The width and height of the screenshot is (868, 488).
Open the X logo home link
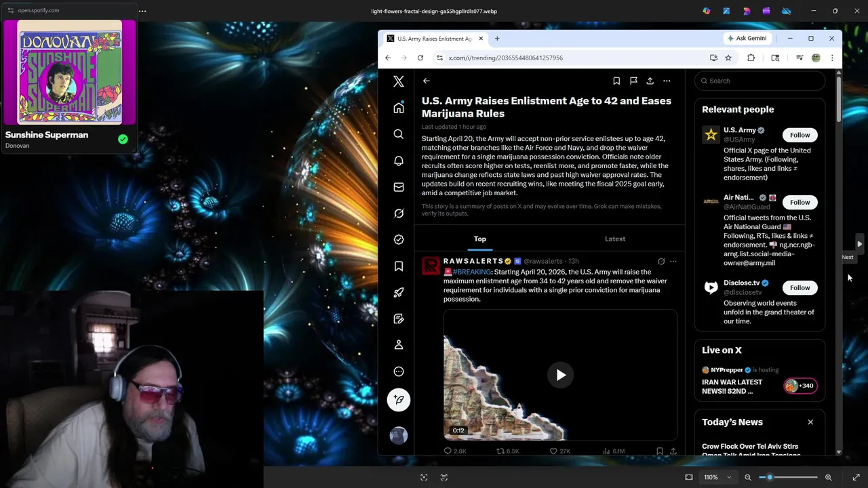(x=399, y=81)
